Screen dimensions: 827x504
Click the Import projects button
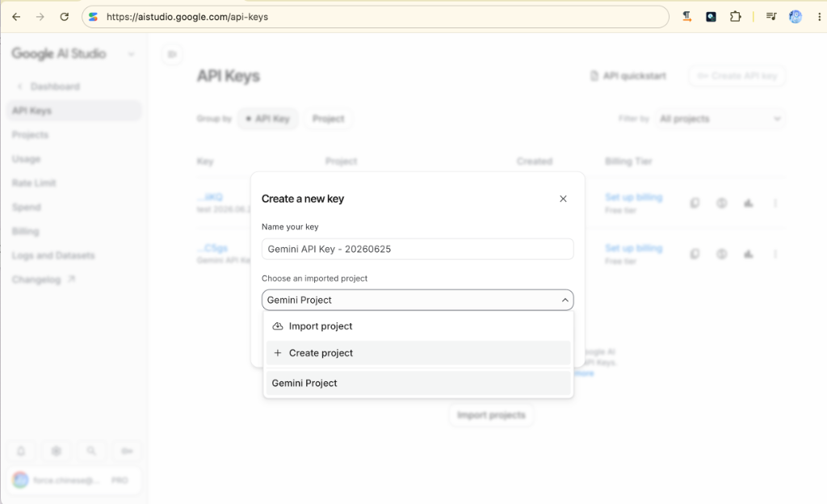click(x=491, y=415)
